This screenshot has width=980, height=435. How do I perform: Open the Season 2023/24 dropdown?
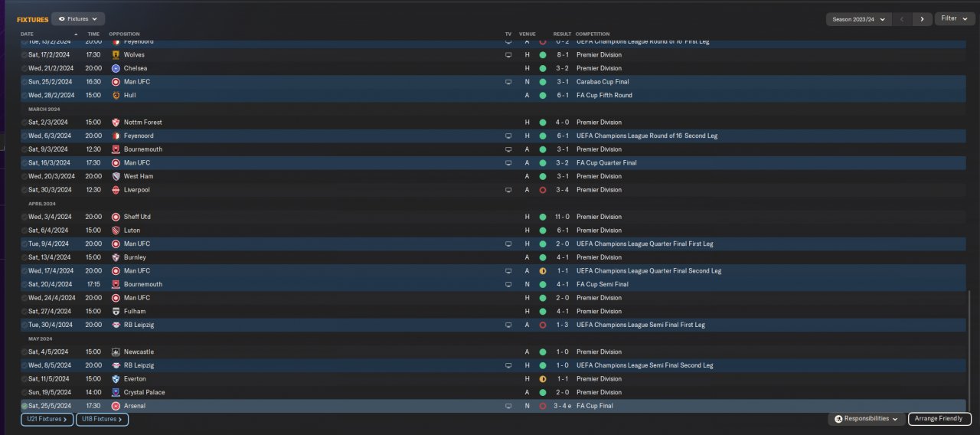click(x=858, y=19)
